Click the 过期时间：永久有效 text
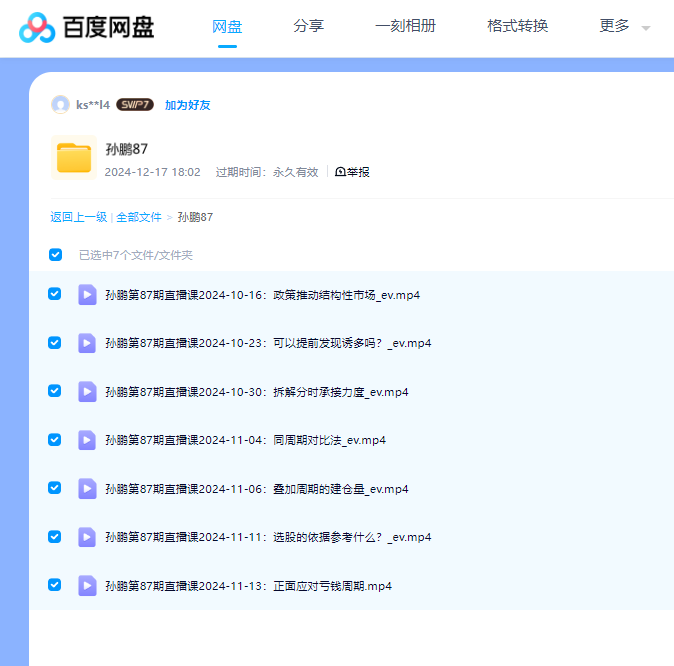 267,172
